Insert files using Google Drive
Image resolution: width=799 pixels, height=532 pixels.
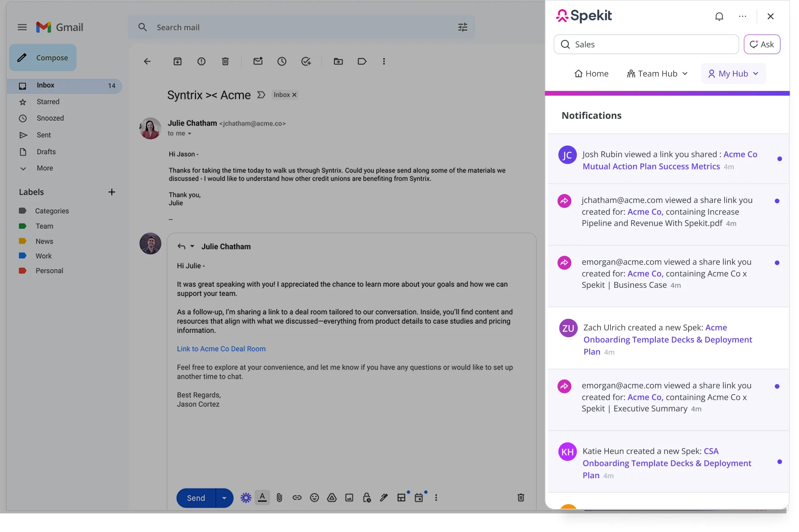pyautogui.click(x=332, y=498)
